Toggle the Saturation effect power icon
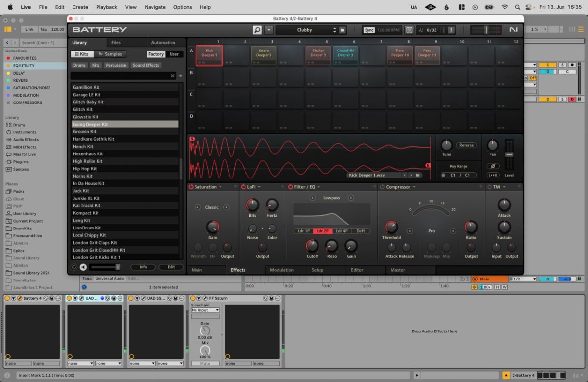 pyautogui.click(x=191, y=187)
